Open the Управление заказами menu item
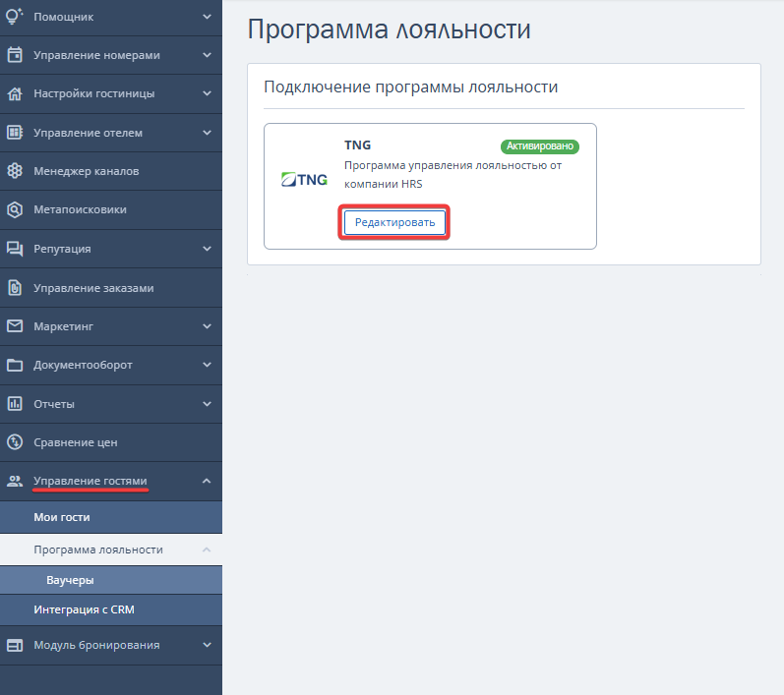 pyautogui.click(x=111, y=288)
